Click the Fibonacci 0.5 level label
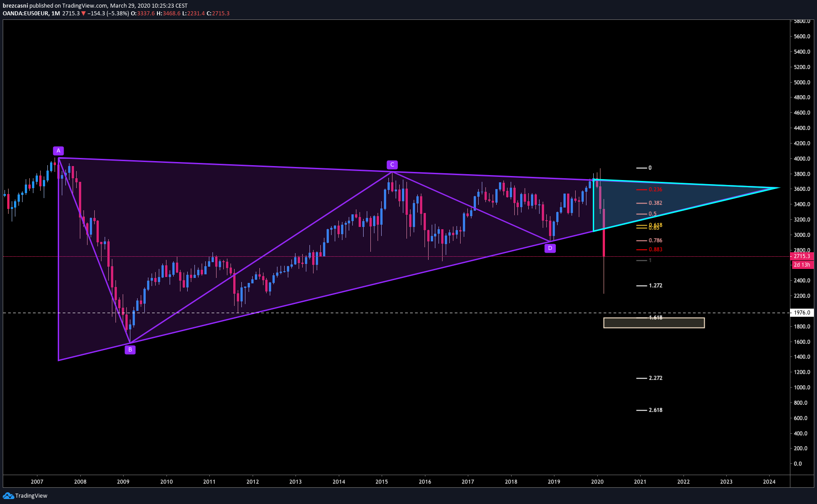The height and width of the screenshot is (504, 817). tap(652, 214)
